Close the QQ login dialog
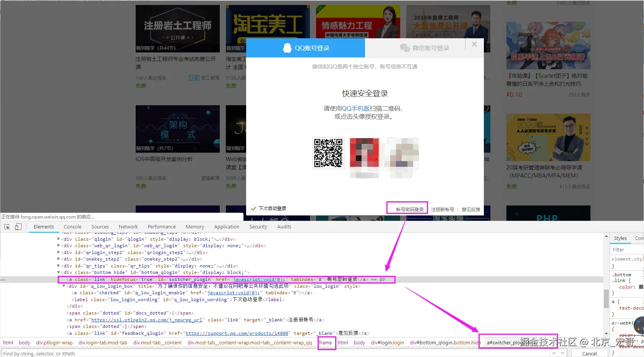 click(x=474, y=44)
